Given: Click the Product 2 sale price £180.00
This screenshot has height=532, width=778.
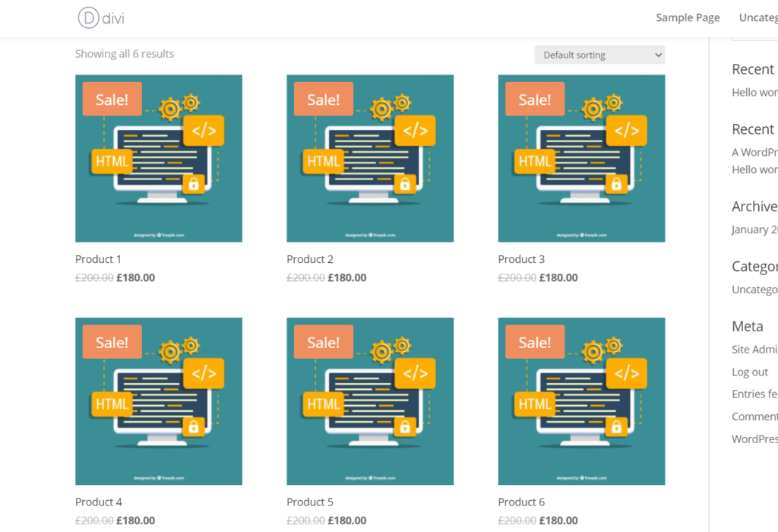Looking at the screenshot, I should pos(346,278).
